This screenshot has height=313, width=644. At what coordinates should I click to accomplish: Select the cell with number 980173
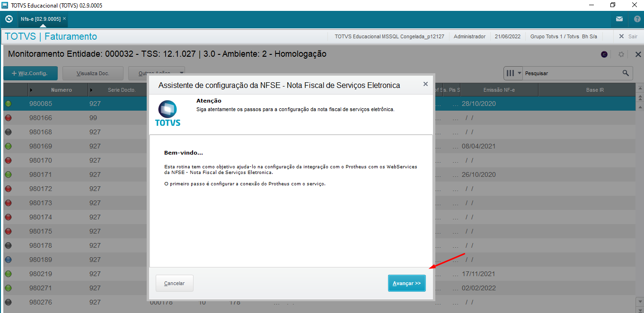41,203
